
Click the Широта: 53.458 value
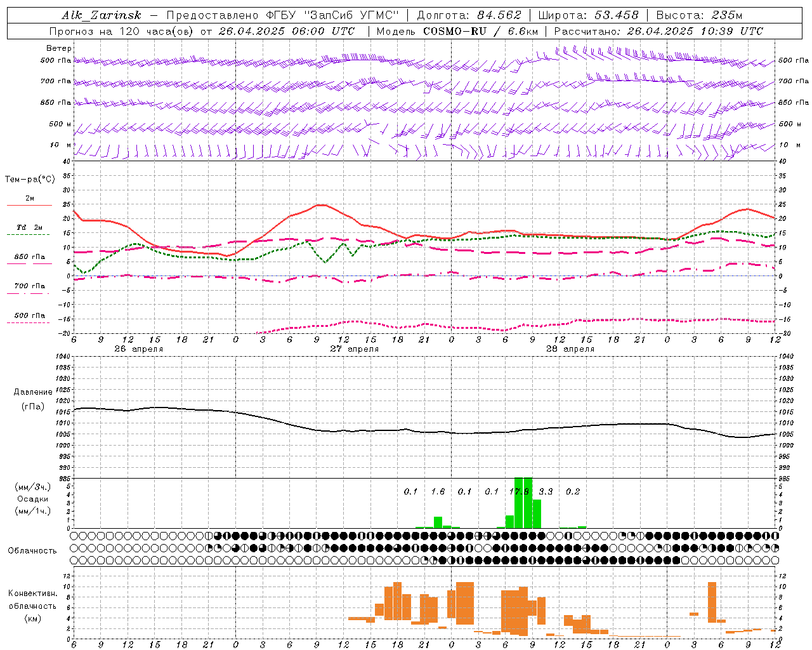point(588,15)
